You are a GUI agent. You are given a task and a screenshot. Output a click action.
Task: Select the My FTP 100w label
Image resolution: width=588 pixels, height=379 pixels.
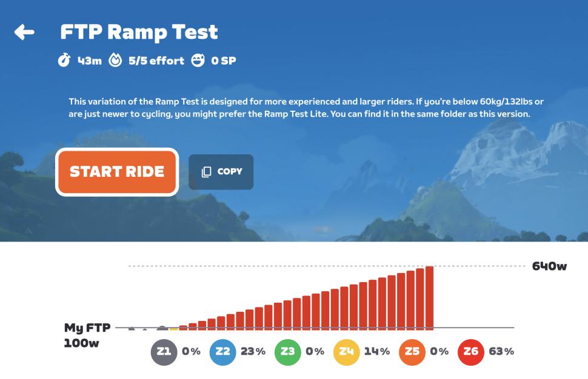coord(87,336)
